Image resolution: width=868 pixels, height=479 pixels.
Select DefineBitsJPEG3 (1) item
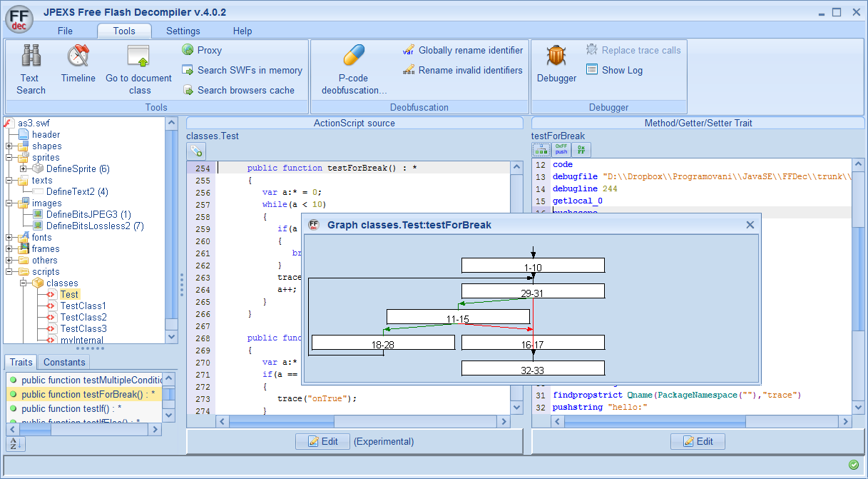click(x=88, y=215)
